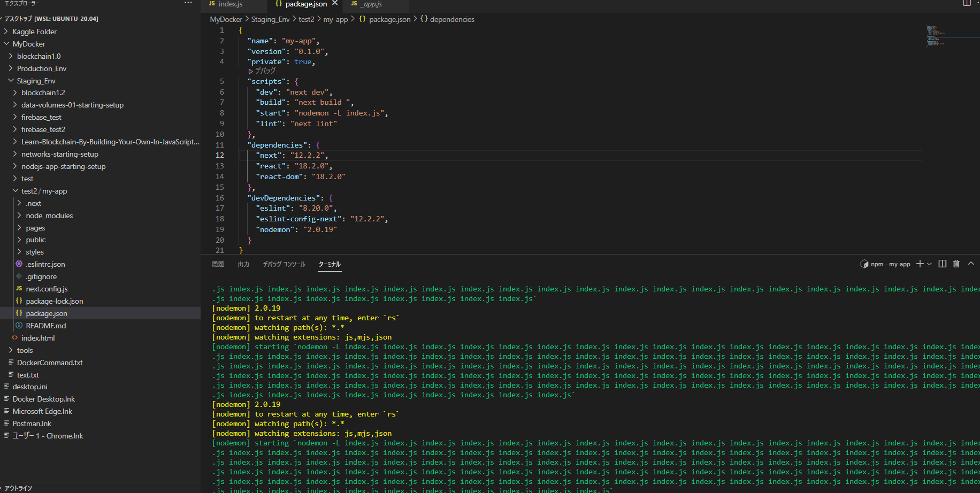
Task: Open the Explorer more actions ellipsis
Action: 188,3
